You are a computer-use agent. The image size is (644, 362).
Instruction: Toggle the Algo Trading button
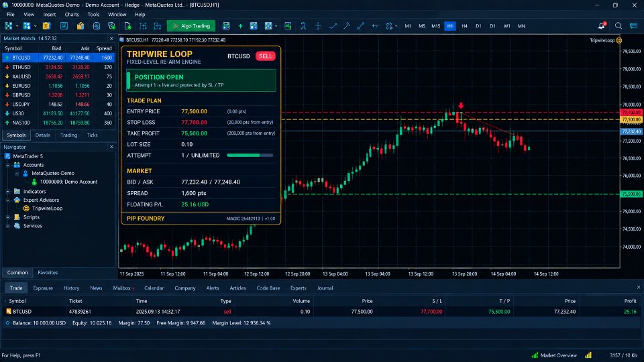pyautogui.click(x=191, y=26)
